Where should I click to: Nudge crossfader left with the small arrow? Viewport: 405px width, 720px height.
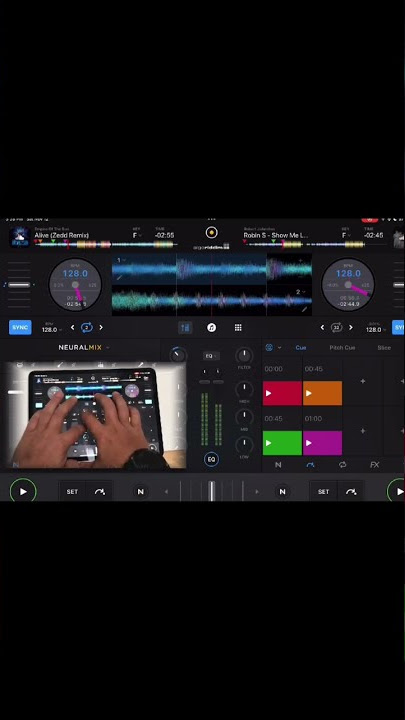(166, 492)
